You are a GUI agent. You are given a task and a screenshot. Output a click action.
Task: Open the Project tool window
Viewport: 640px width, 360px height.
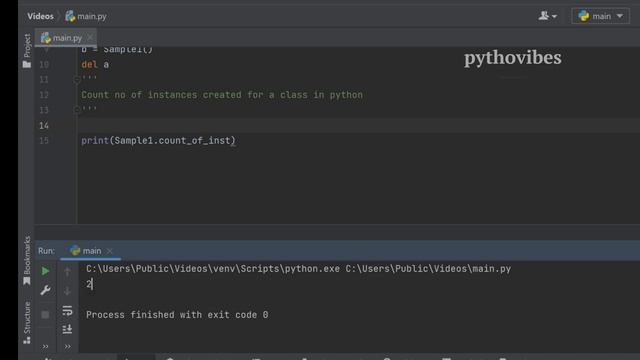coord(27,51)
